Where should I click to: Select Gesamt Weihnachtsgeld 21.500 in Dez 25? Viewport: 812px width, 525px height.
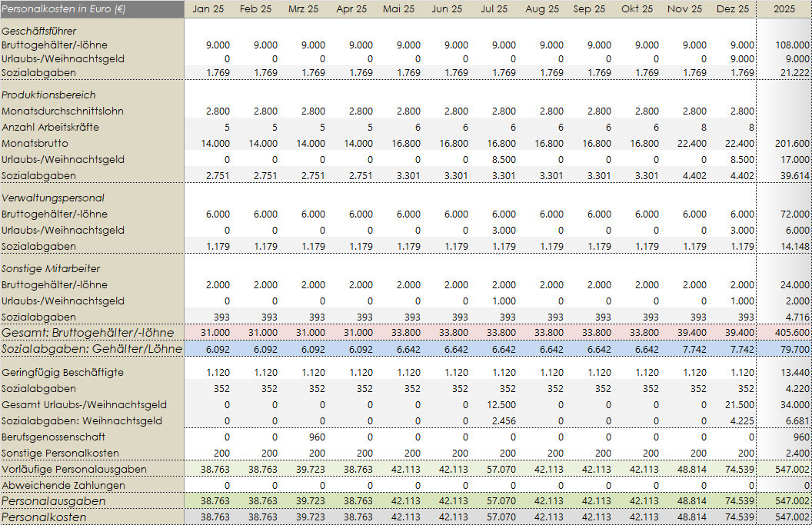pos(740,405)
